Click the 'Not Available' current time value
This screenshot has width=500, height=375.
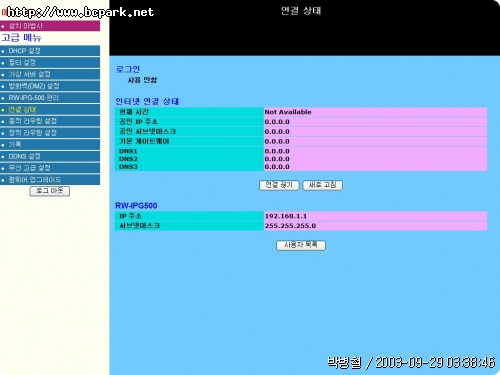(288, 112)
